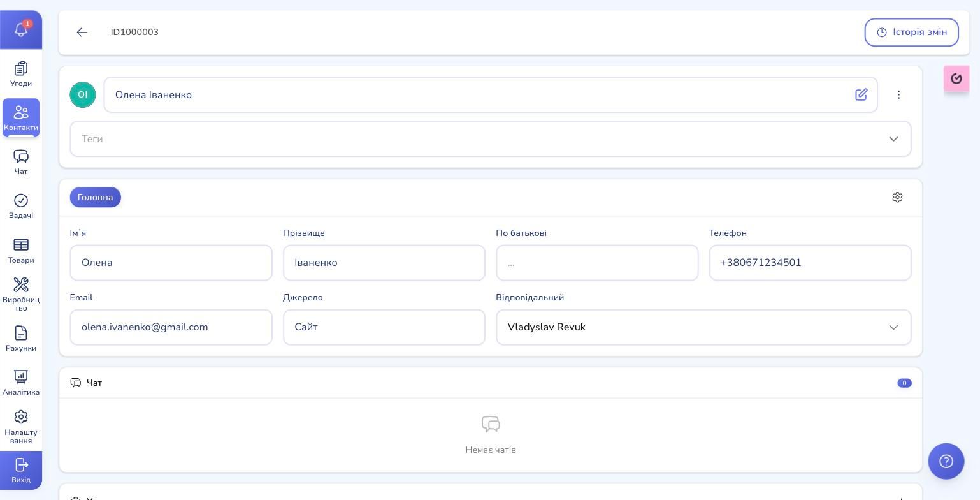This screenshot has width=980, height=500.
Task: Click the Email field
Action: [x=171, y=327]
